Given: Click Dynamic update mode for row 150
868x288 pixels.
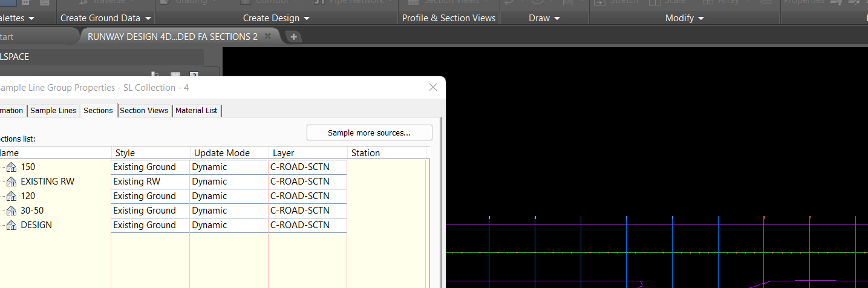Looking at the screenshot, I should pos(229,167).
